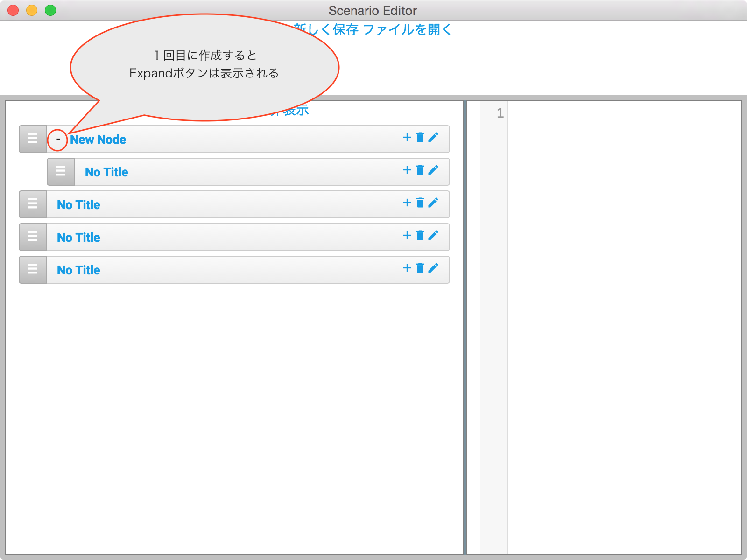
Task: Click inside the code editor on line 1
Action: coord(621,113)
